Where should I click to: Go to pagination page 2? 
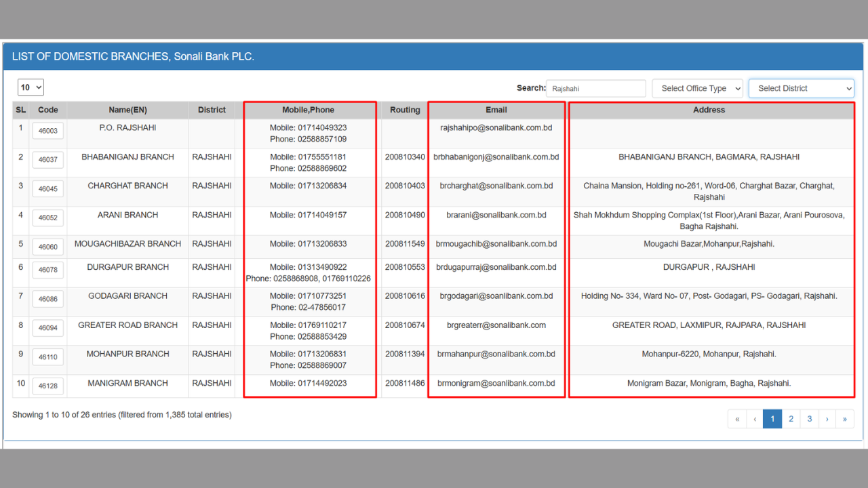[791, 419]
